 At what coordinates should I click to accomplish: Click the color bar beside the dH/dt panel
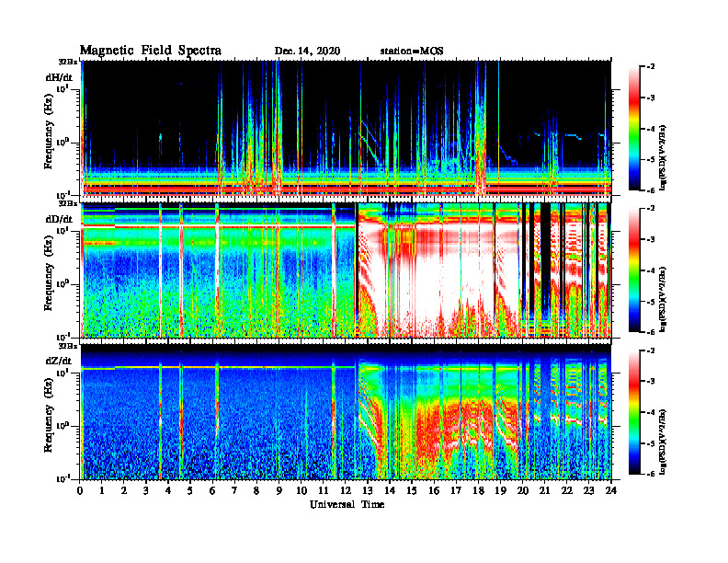(634, 129)
